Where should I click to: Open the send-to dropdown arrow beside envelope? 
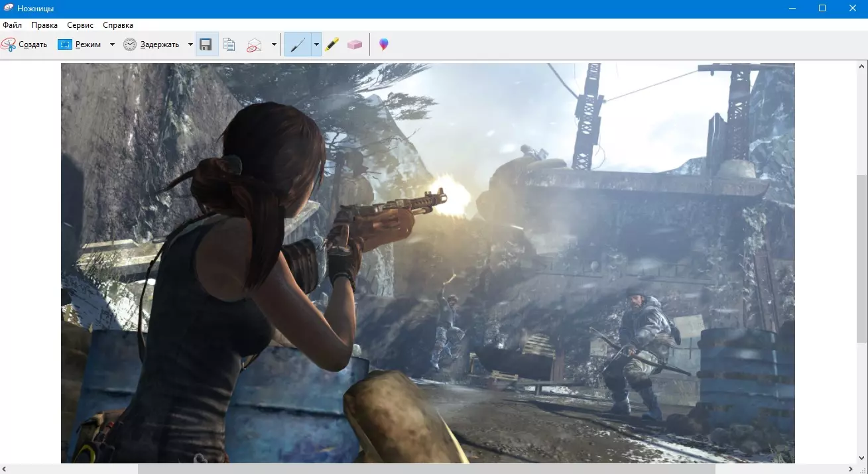[x=274, y=44]
